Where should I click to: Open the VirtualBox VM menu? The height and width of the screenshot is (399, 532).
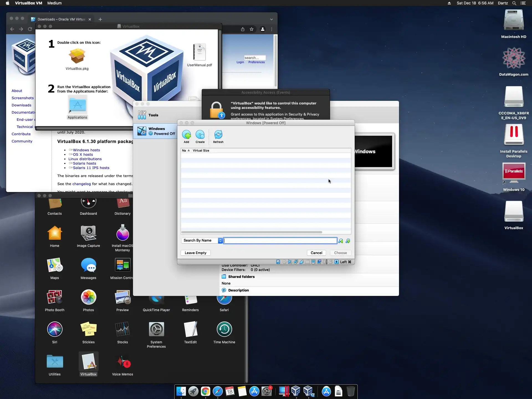(29, 3)
